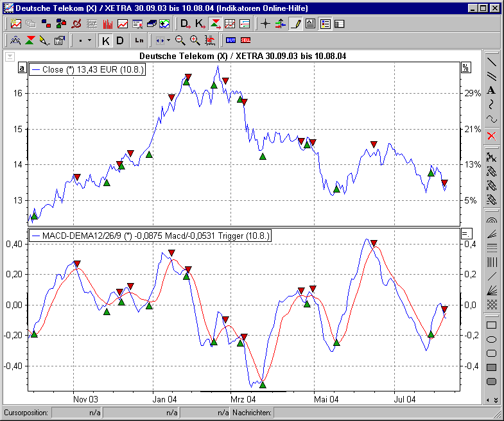Toggle the K chart mode button
This screenshot has height=421, width=504.
(106, 40)
